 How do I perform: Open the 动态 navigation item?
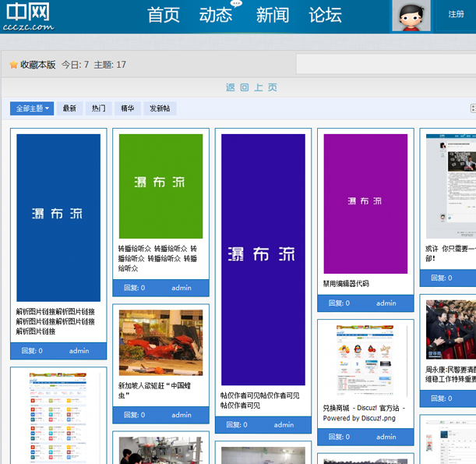tap(216, 15)
